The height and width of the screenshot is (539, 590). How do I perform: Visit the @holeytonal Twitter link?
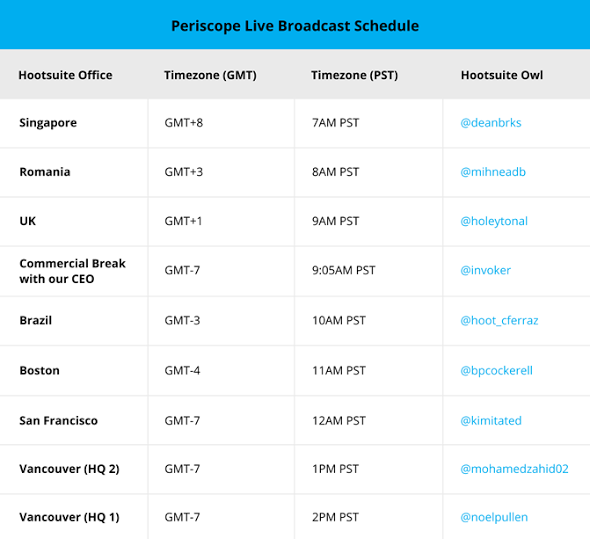click(x=494, y=221)
